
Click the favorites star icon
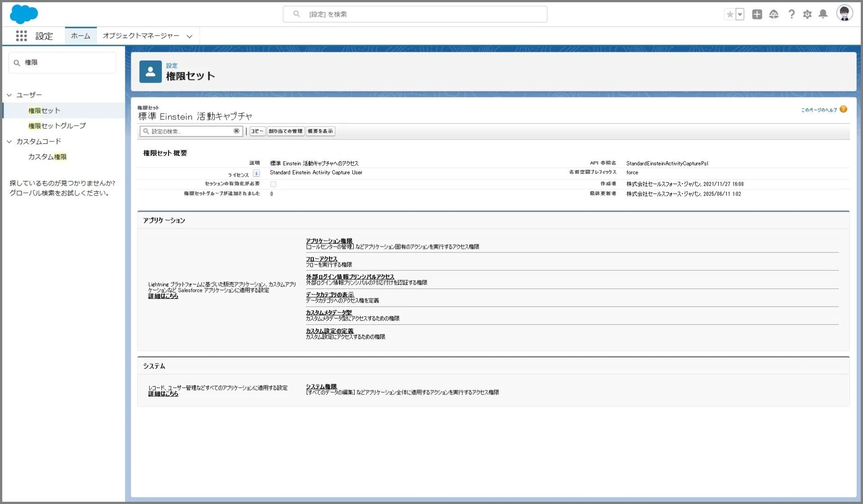click(x=730, y=14)
